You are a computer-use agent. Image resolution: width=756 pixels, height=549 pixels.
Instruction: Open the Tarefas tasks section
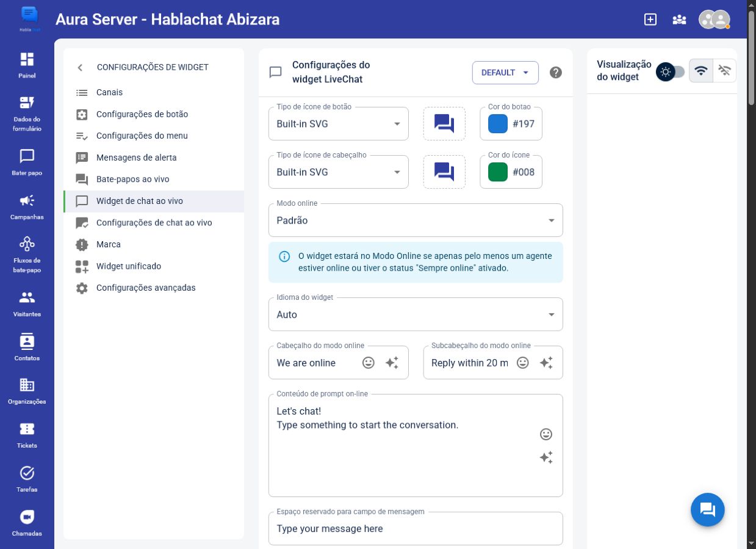[27, 479]
